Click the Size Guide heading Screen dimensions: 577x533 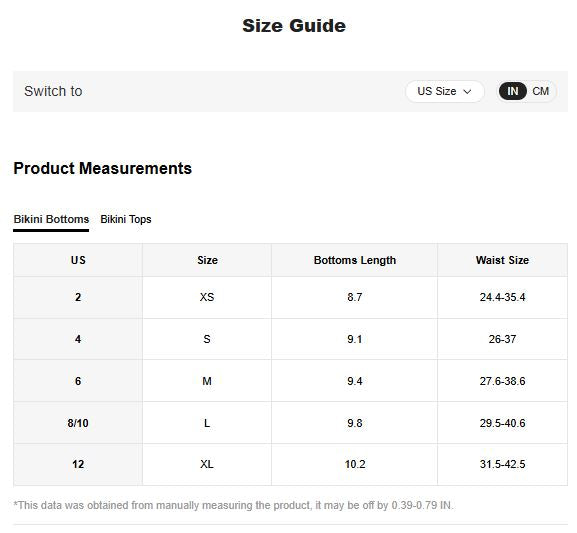pyautogui.click(x=294, y=26)
